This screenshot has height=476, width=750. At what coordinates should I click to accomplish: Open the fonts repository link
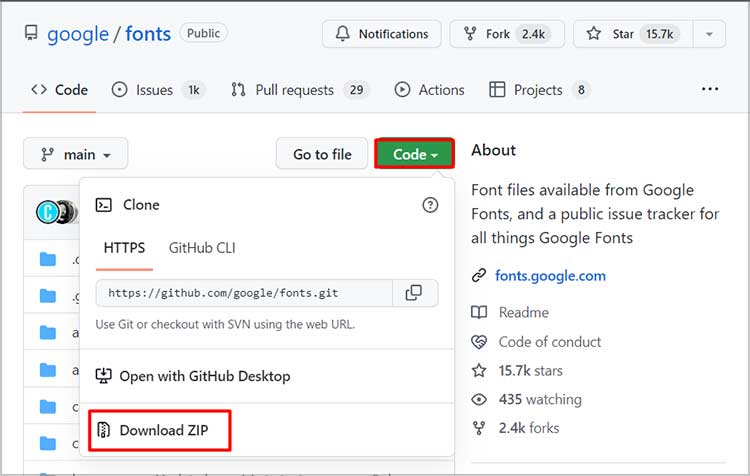[x=148, y=34]
